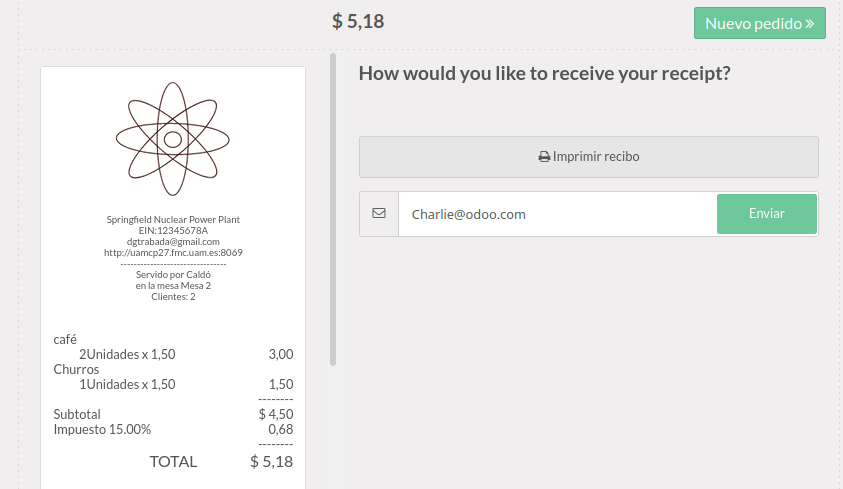Click the dgtrabada@gmail.com address on the receipt
Screen dimensions: 843x489
173,242
